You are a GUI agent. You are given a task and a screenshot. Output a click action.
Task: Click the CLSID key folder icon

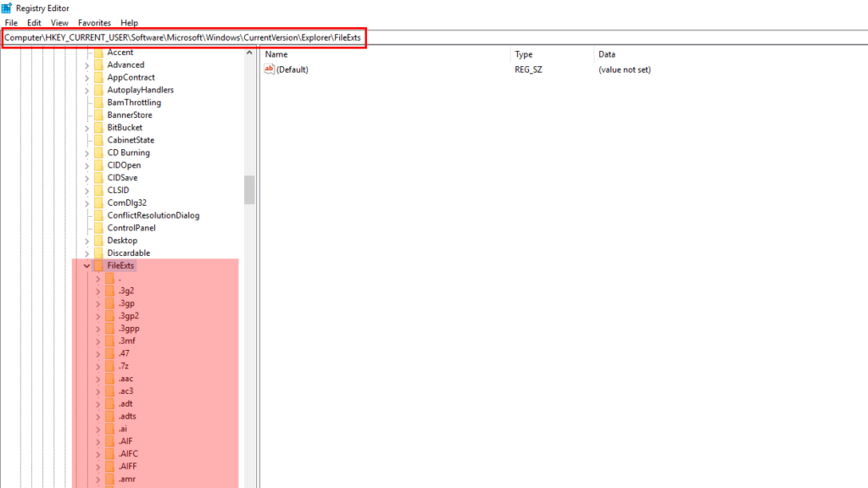point(99,190)
